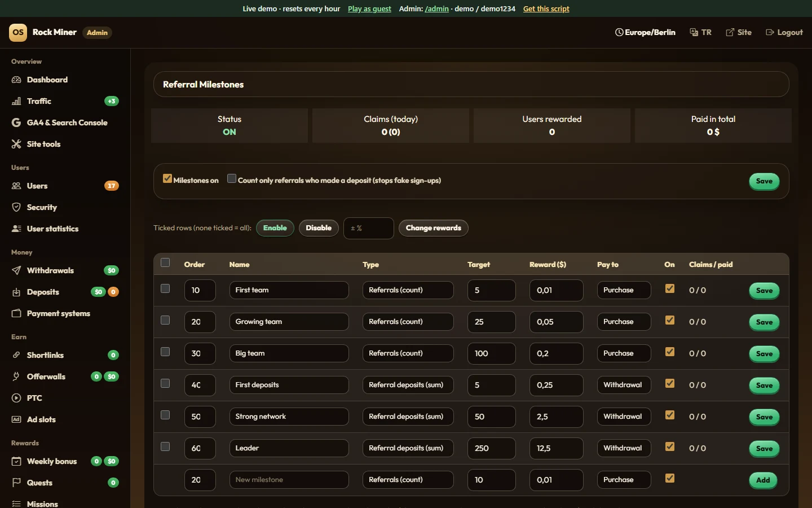Click the Logout icon in header
The height and width of the screenshot is (508, 812).
coord(770,32)
